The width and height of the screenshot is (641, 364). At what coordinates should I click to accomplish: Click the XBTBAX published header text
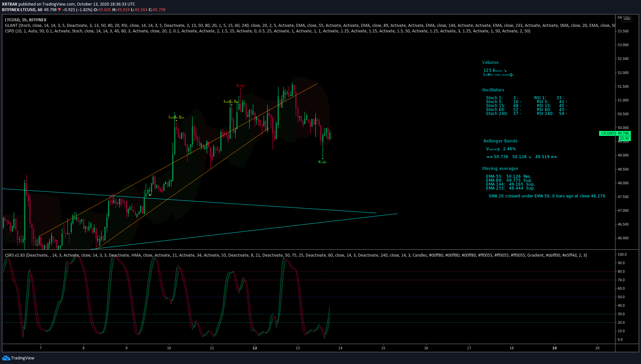(68, 4)
